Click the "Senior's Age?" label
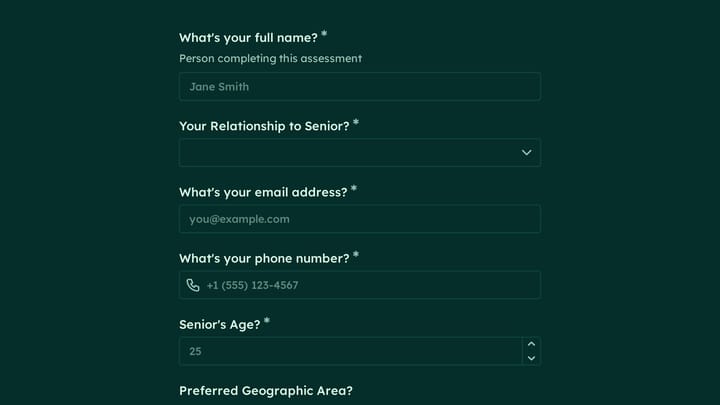 pyautogui.click(x=219, y=324)
